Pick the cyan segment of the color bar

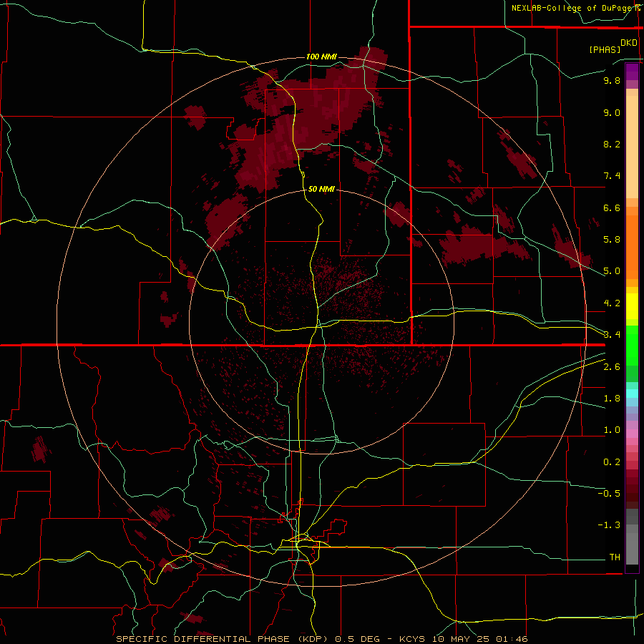pos(632,393)
